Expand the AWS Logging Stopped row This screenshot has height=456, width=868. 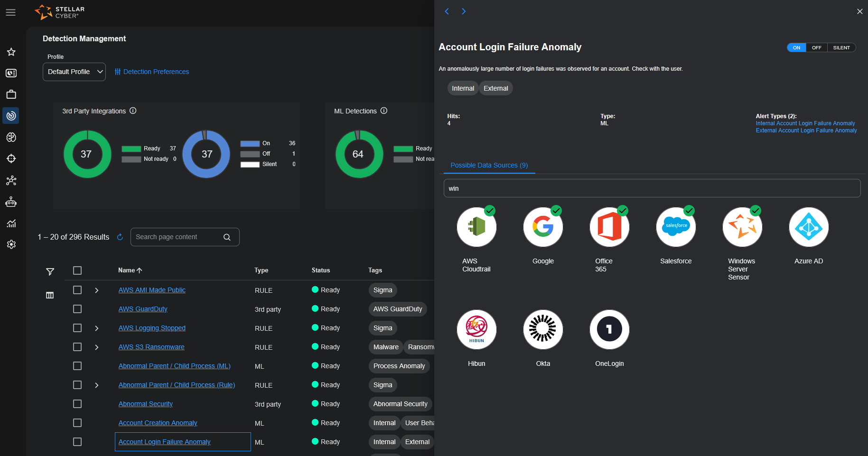pyautogui.click(x=97, y=328)
